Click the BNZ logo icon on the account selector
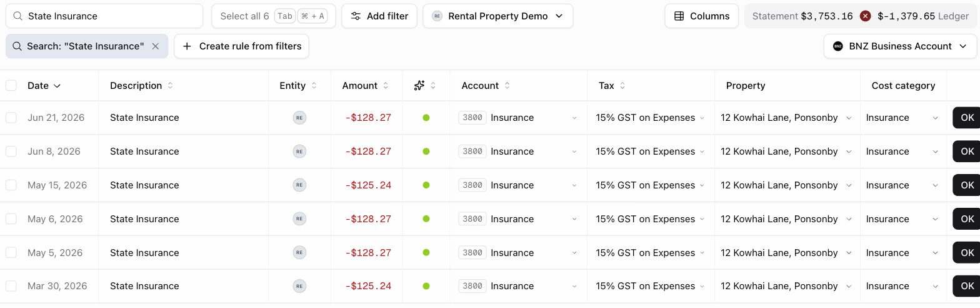980x308 pixels. [x=837, y=46]
